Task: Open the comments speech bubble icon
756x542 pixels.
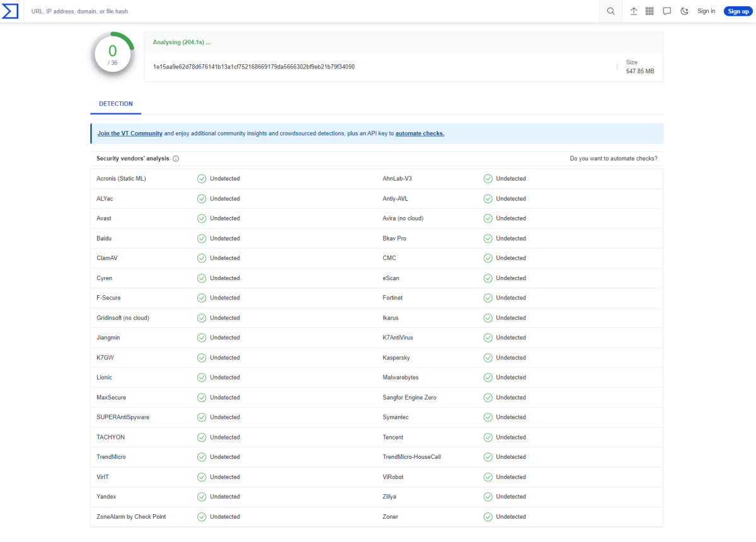Action: pyautogui.click(x=667, y=11)
